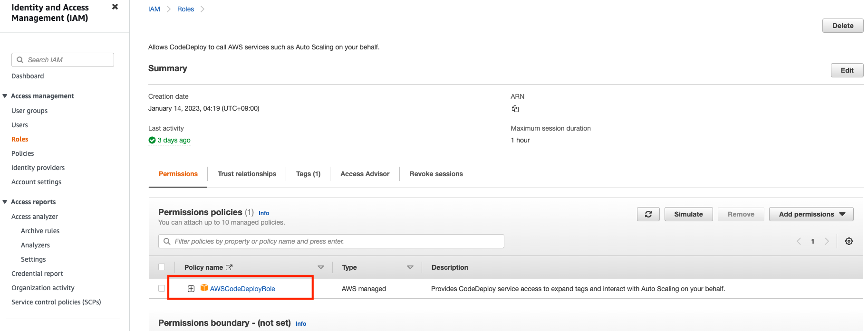Open Access analyzer in sidebar

(35, 217)
